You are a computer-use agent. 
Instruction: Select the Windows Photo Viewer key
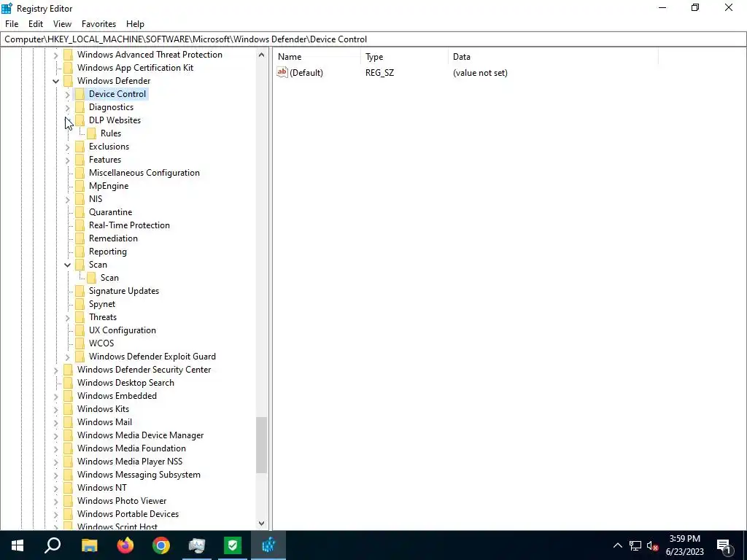coord(122,501)
